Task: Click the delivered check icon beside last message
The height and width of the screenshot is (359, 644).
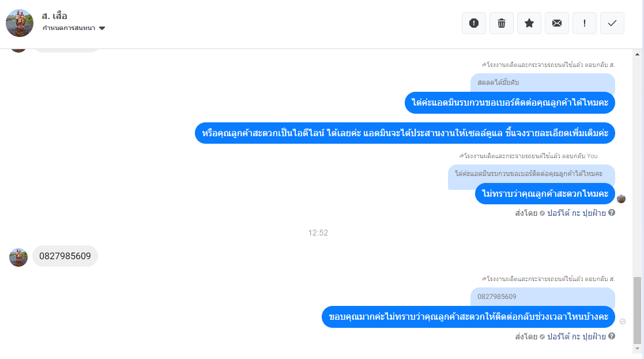Action: (623, 321)
